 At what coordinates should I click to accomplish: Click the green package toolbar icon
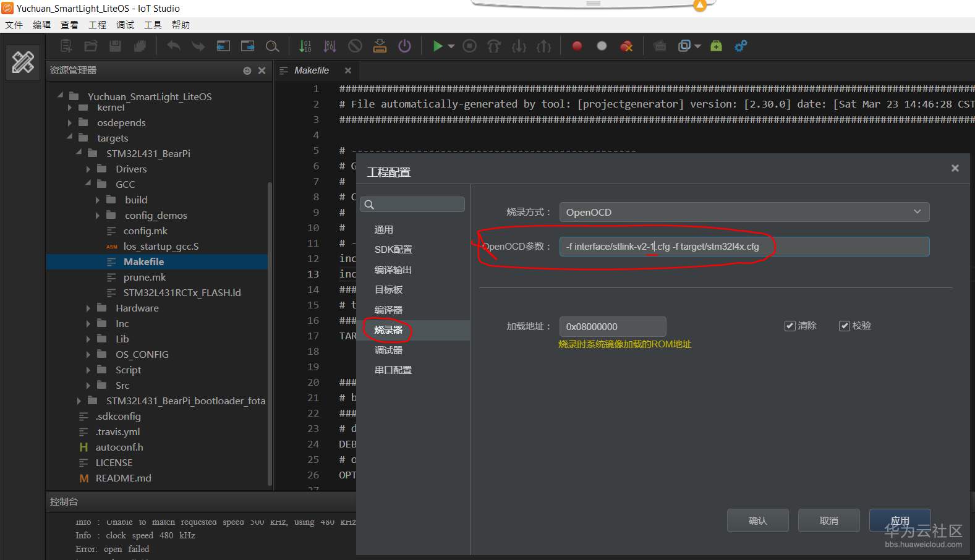[716, 46]
